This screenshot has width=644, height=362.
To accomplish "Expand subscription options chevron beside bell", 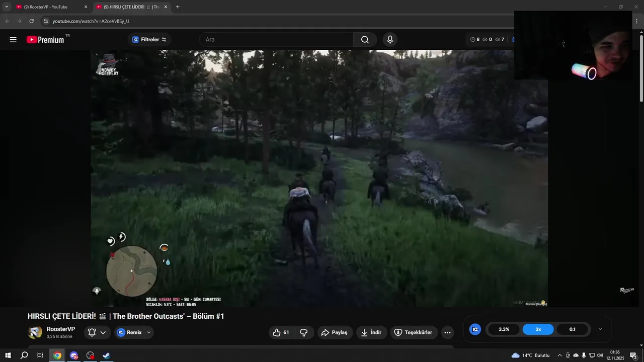I will click(103, 332).
